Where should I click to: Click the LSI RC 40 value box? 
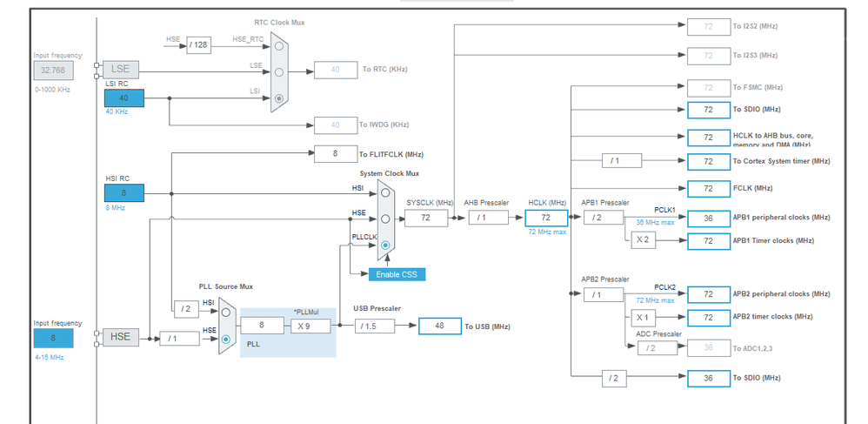point(124,98)
